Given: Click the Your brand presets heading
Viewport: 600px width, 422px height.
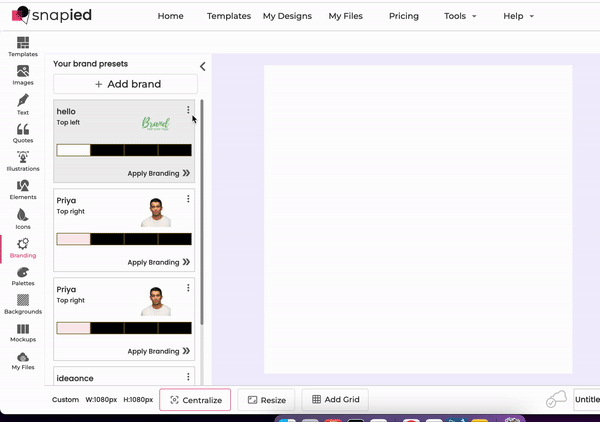Looking at the screenshot, I should coord(90,64).
